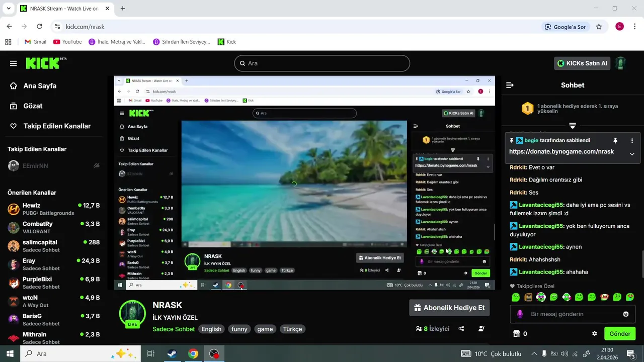
Task: Open the Gmail bookmark in the bookmarks bar
Action: click(35, 42)
